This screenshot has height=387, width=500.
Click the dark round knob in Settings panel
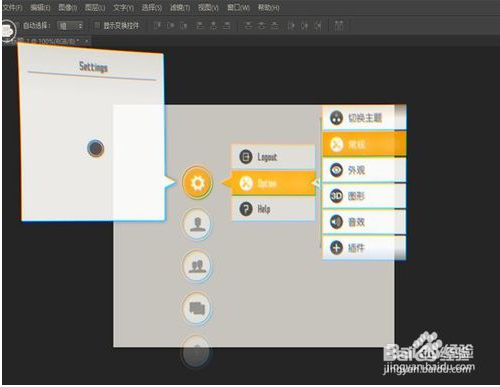(96, 148)
